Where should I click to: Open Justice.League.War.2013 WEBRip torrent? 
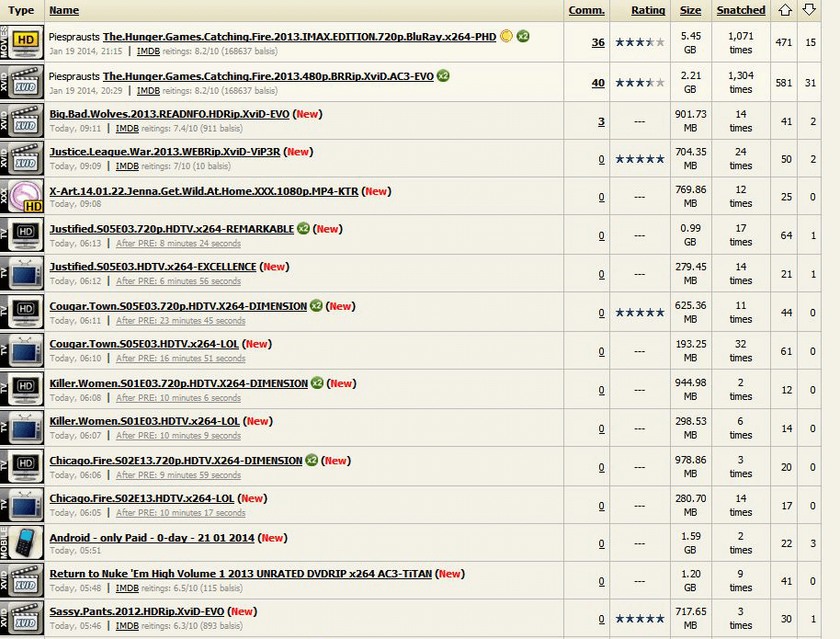(x=165, y=153)
